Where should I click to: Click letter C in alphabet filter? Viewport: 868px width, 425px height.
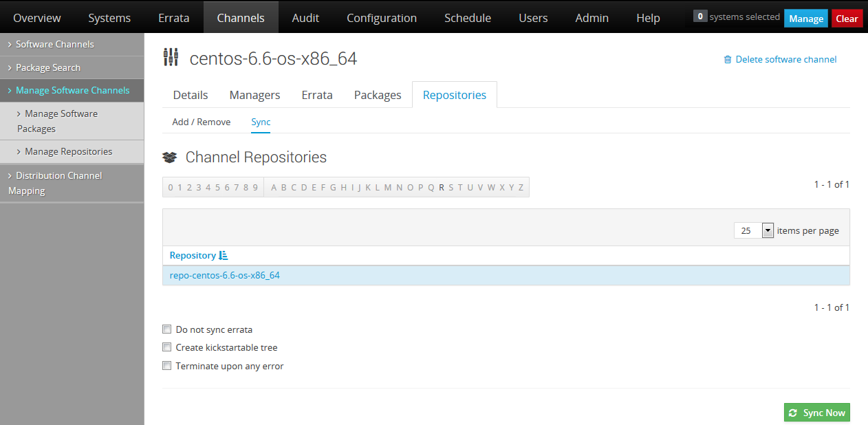point(294,187)
